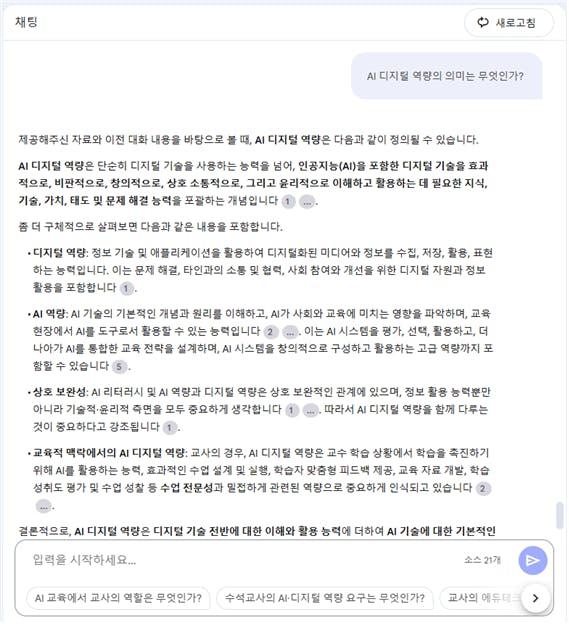This screenshot has width=569, height=624.
Task: Open citation 2 in the AI 역량 bullet
Action: pyautogui.click(x=271, y=332)
